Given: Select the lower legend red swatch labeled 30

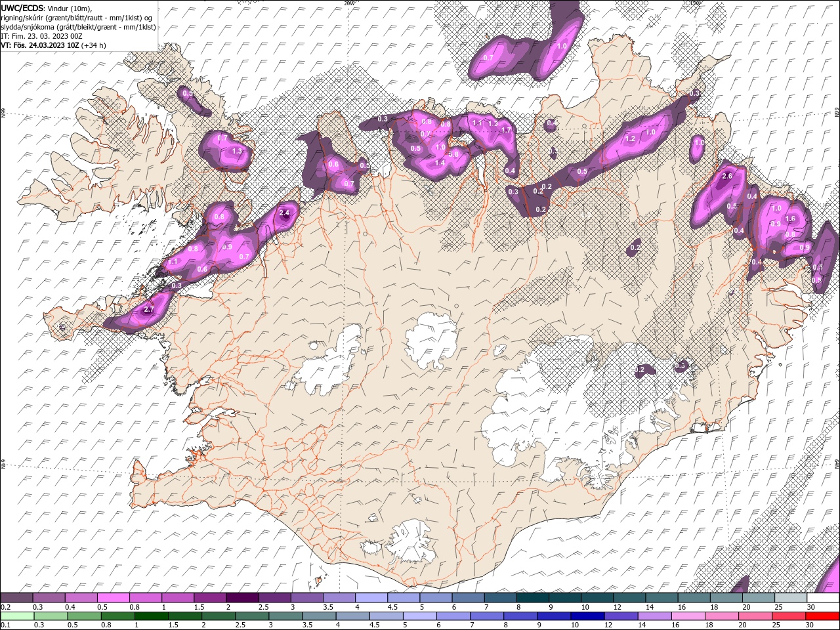Looking at the screenshot, I should 823,616.
